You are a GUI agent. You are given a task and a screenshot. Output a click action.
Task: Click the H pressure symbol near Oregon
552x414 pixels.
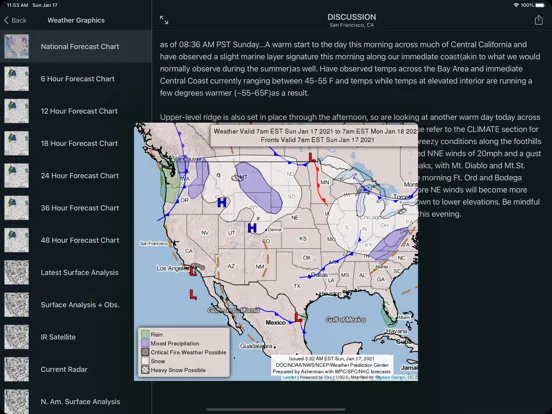coord(222,202)
